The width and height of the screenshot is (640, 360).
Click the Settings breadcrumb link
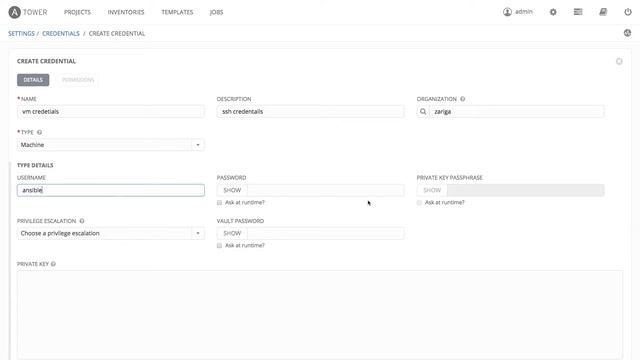point(21,33)
